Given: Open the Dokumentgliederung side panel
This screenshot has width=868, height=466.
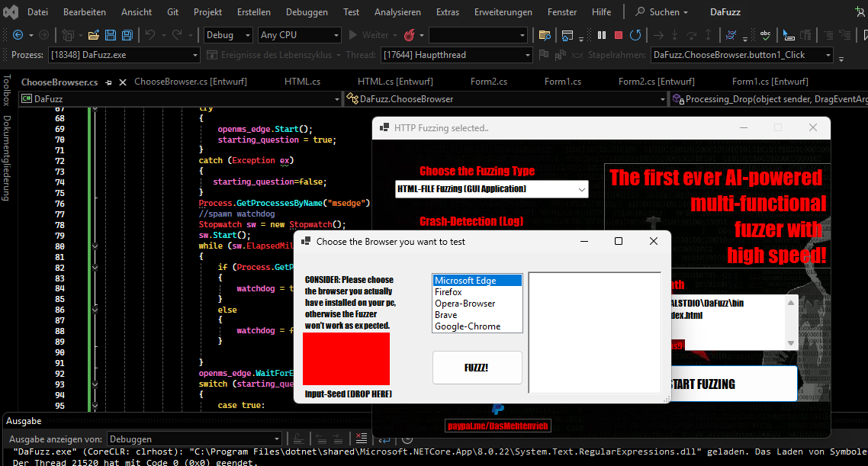Looking at the screenshot, I should tap(7, 158).
